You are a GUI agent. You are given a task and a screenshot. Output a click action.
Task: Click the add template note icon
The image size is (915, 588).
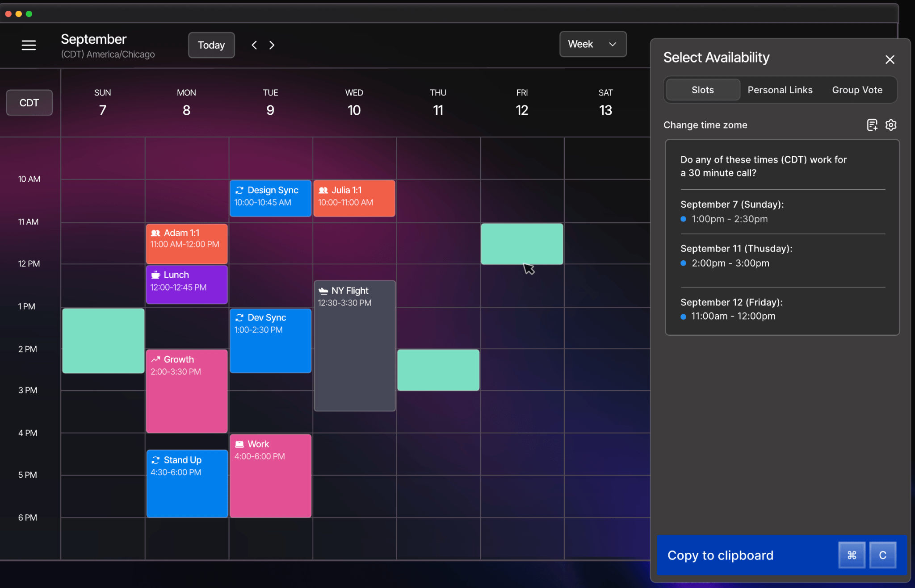coord(872,125)
